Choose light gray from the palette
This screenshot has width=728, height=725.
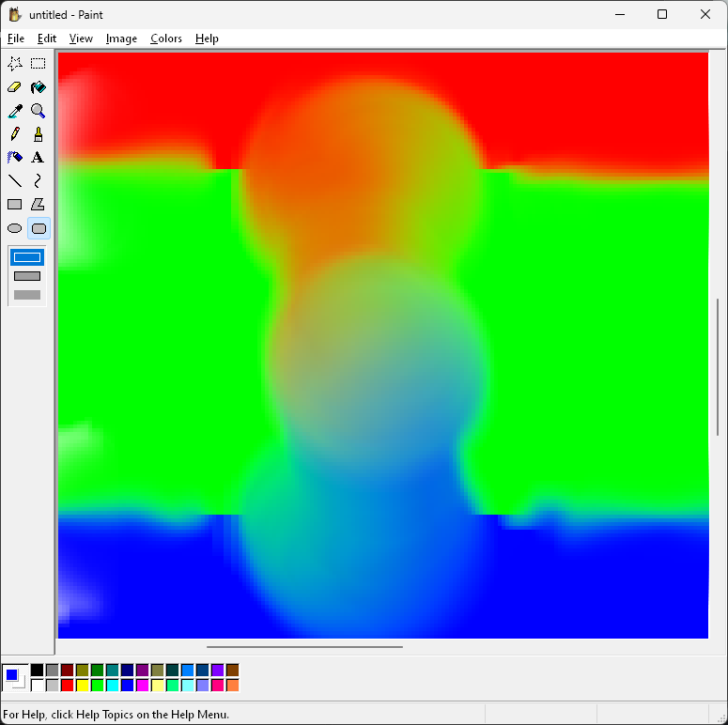click(53, 685)
